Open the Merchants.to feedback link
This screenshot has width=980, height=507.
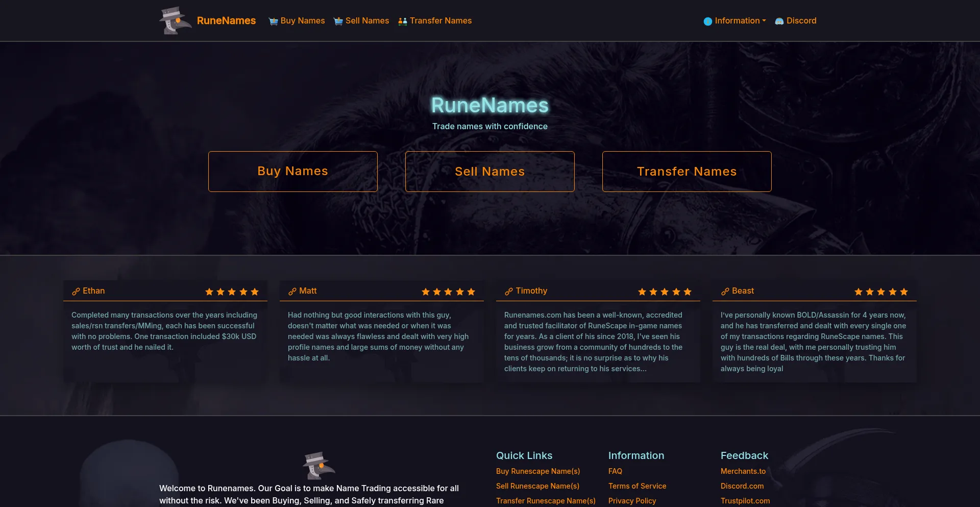(743, 471)
